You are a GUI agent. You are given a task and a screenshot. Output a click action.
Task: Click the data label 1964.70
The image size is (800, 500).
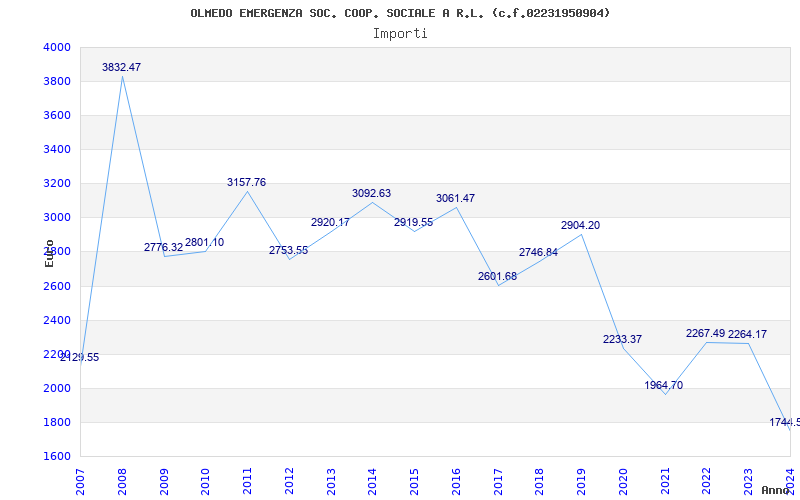point(663,385)
